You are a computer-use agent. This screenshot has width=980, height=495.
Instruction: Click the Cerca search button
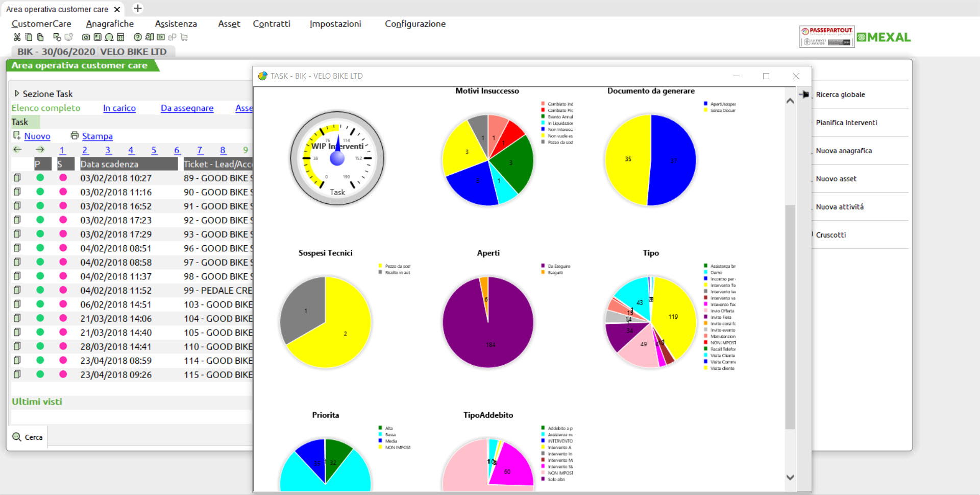pyautogui.click(x=28, y=437)
